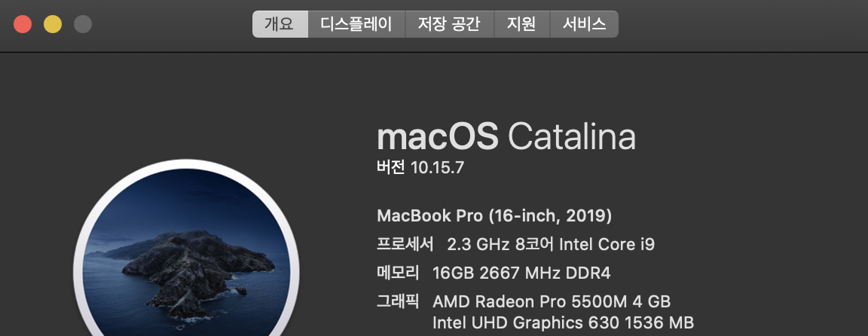Go to the 지원 tab
Screen dimensions: 868x336
(x=522, y=24)
